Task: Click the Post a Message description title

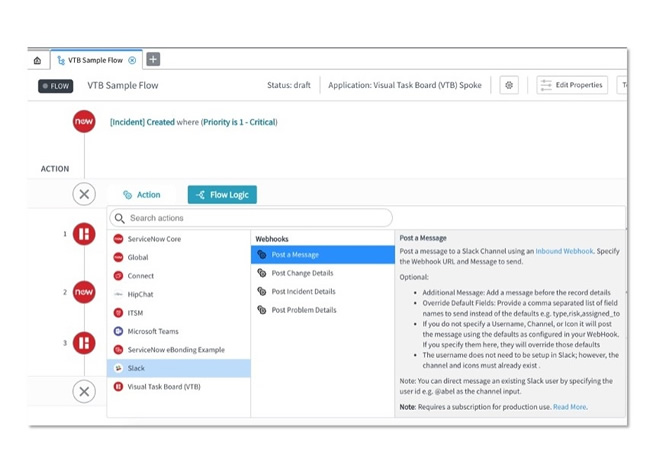Action: click(x=423, y=238)
